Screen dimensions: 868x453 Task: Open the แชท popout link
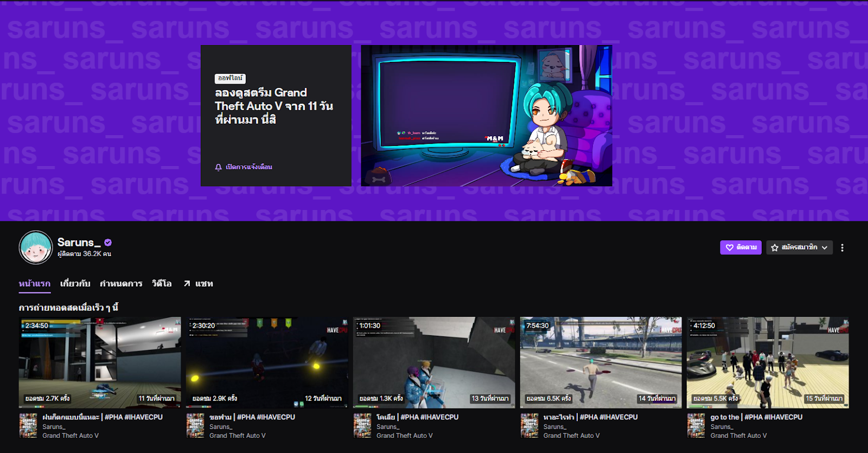tap(198, 283)
